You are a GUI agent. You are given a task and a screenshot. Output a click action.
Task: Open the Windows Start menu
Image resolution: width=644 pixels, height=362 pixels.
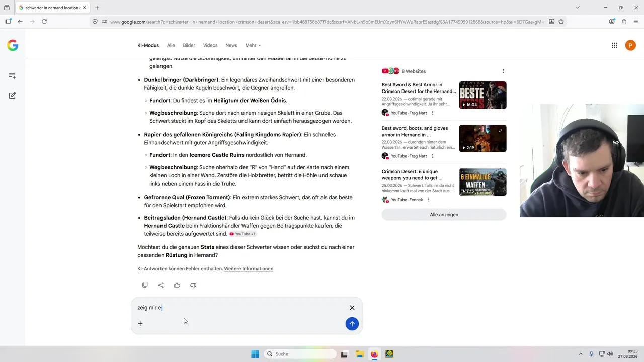point(255,354)
